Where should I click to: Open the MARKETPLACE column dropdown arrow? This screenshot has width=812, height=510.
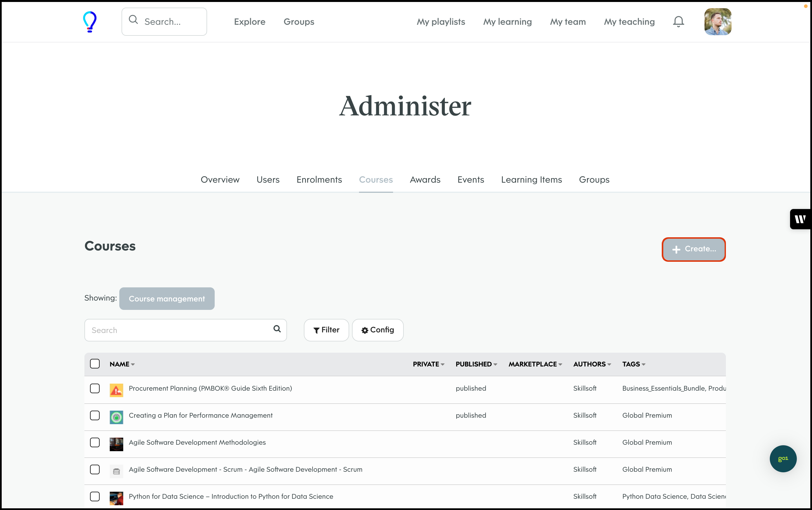(x=560, y=364)
